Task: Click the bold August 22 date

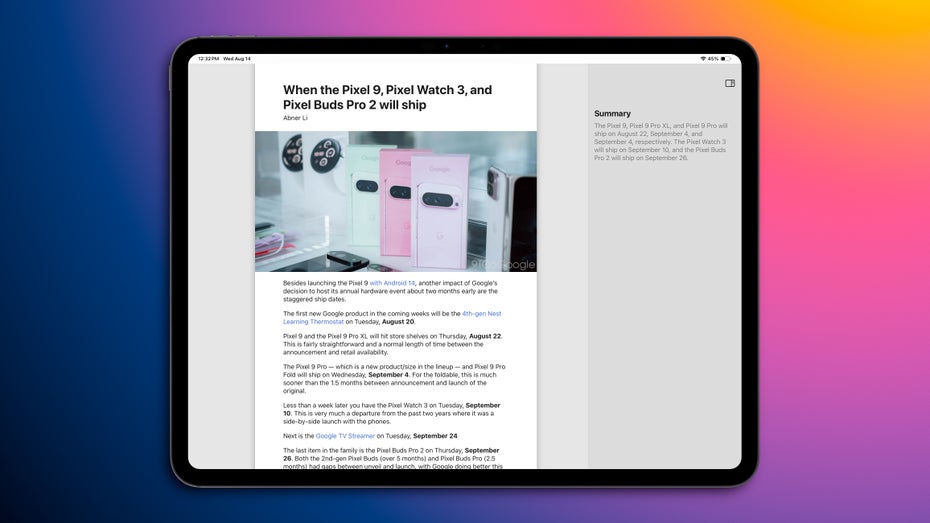Action: point(483,336)
